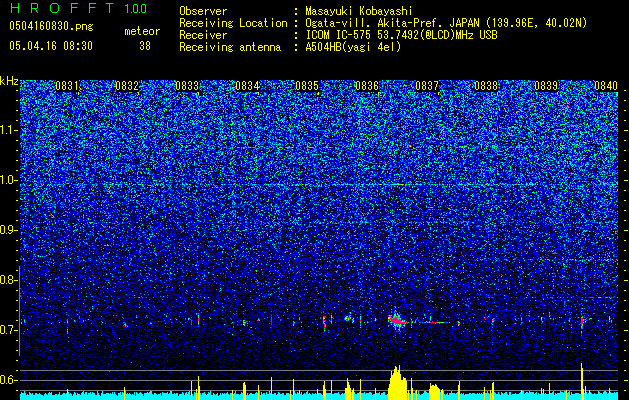Select the Ogata-vill. Akita-Pref. JAPAN location text
Viewport: 629px width, 400px height.
tap(446, 23)
